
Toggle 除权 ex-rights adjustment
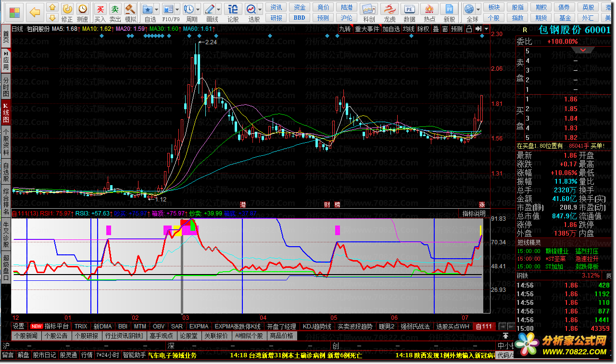(x=424, y=29)
